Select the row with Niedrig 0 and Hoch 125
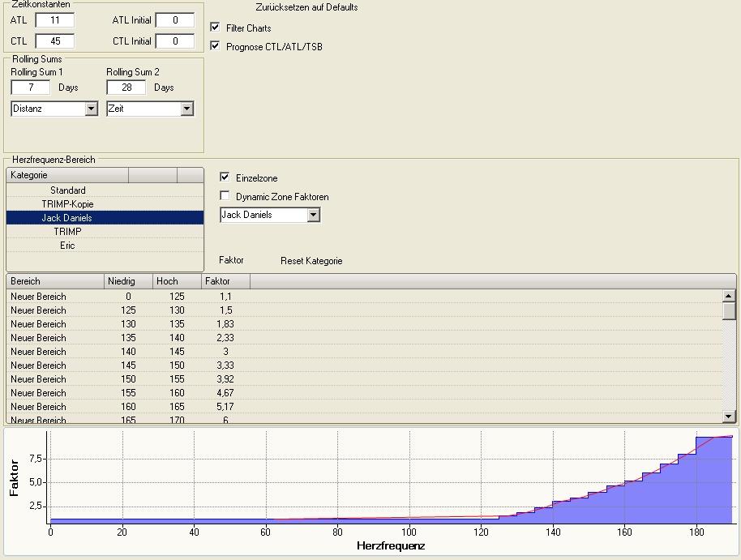This screenshot has width=741, height=560. click(x=364, y=297)
